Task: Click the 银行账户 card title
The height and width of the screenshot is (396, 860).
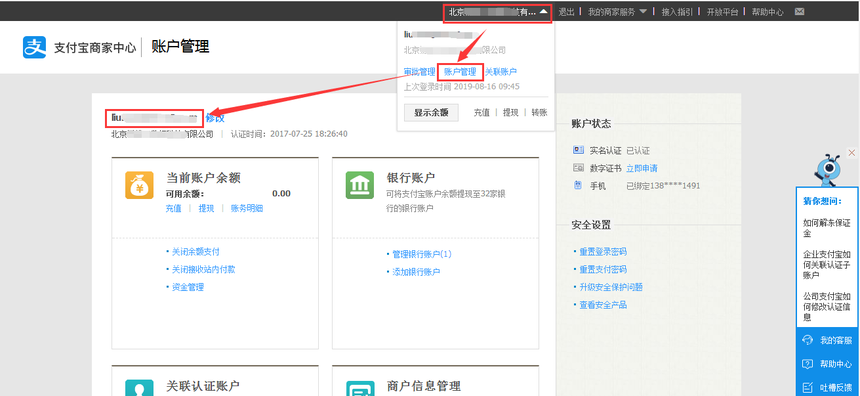Action: [x=411, y=178]
